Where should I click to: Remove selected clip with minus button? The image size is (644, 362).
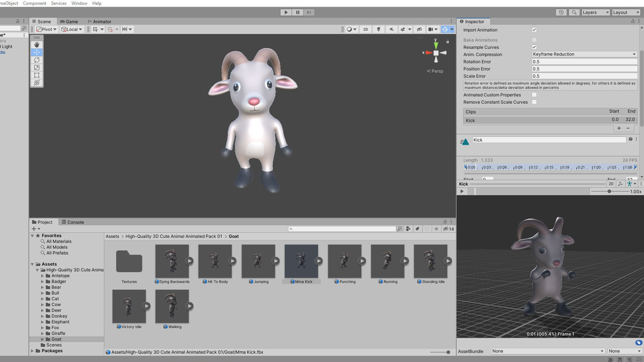(x=628, y=128)
